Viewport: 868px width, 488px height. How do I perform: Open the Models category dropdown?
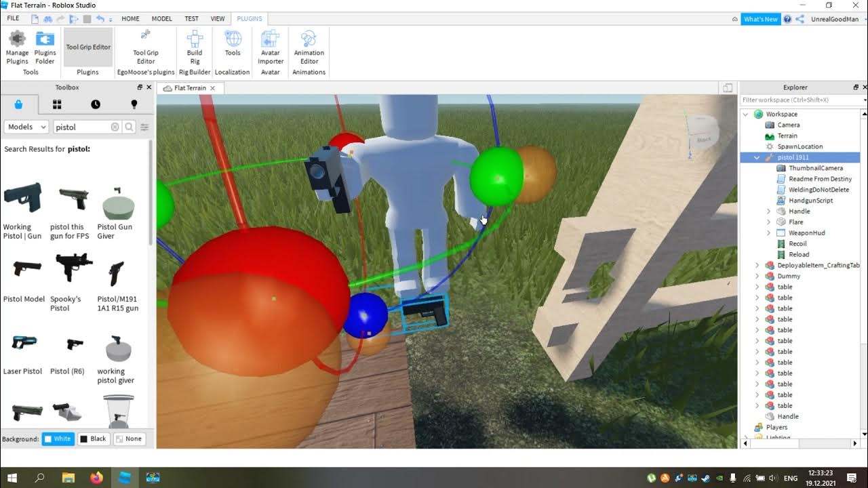tap(26, 127)
